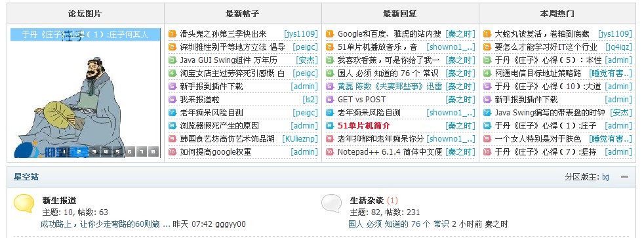Viewport: 644px width, 238px height.
Task: Click the rank 5 icon beside 黄磊 陈数《夫妻那些事》
Action: pos(330,87)
